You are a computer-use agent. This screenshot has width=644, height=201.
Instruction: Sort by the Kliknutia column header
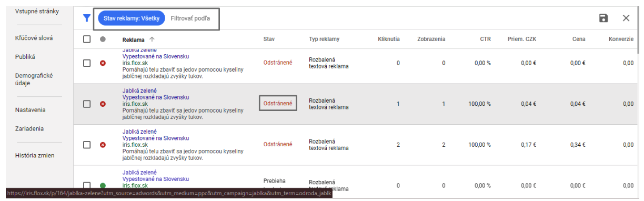point(389,39)
